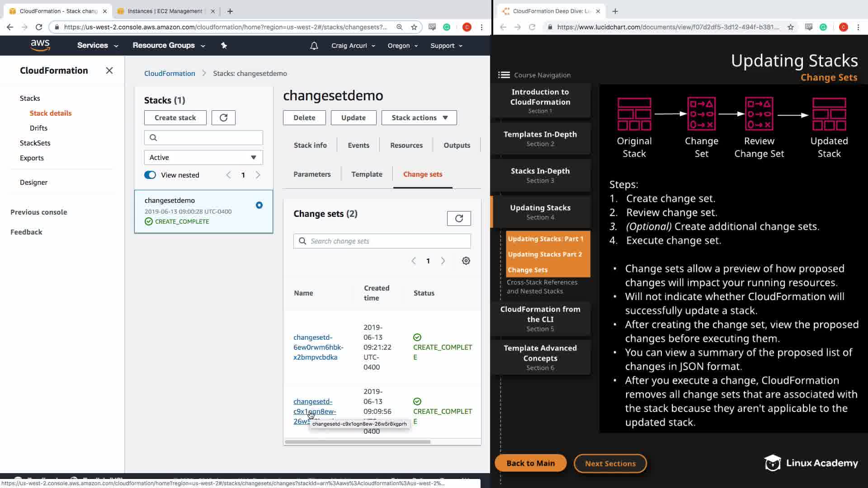Image resolution: width=868 pixels, height=488 pixels.
Task: Click the pin shortcuts icon in navbar
Action: pyautogui.click(x=224, y=45)
